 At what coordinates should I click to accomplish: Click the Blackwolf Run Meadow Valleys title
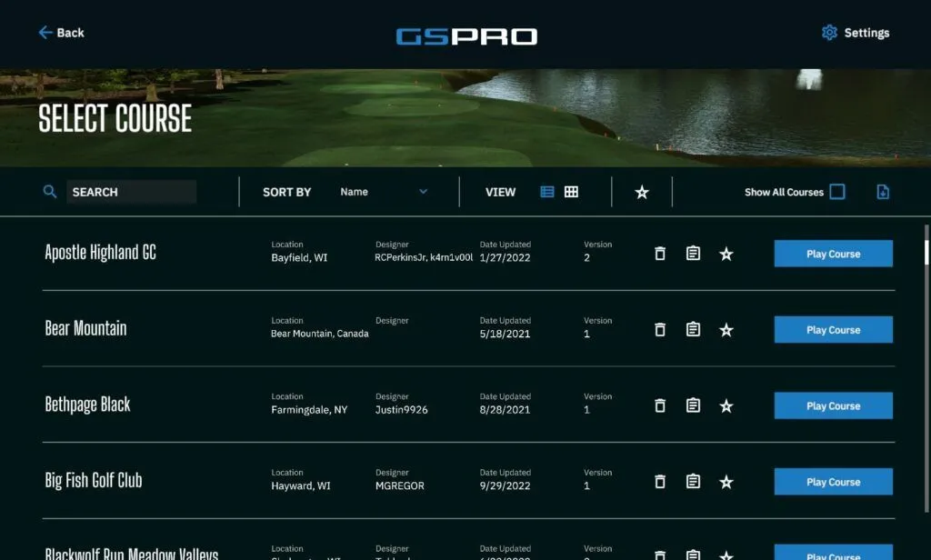point(131,553)
